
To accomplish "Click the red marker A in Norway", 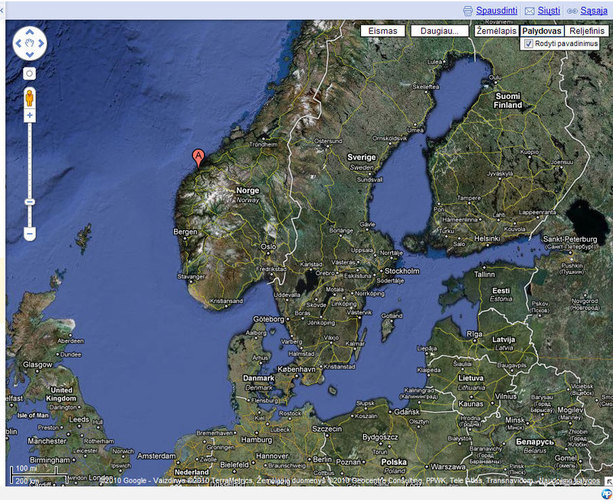I will point(198,157).
